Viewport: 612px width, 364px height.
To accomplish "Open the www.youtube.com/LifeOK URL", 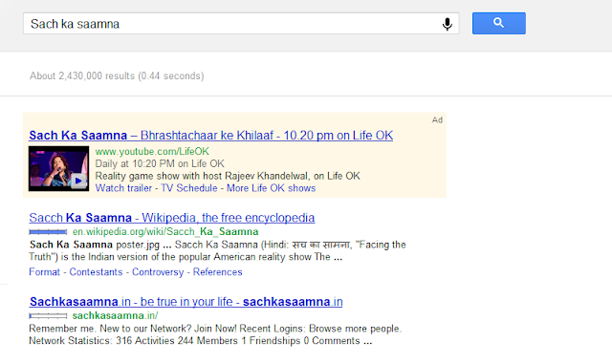I will 152,151.
